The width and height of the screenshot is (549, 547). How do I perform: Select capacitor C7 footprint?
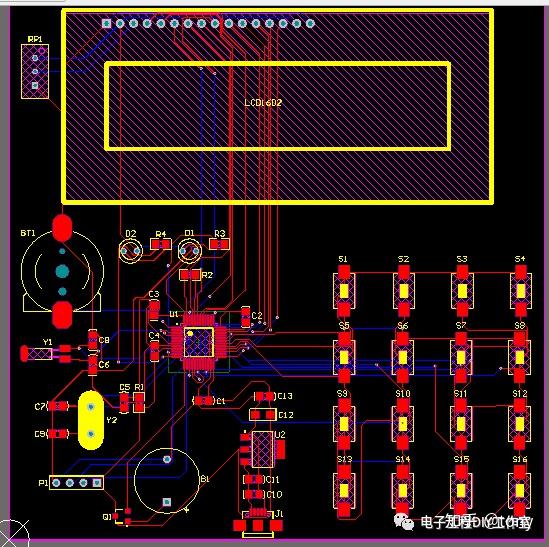58,406
